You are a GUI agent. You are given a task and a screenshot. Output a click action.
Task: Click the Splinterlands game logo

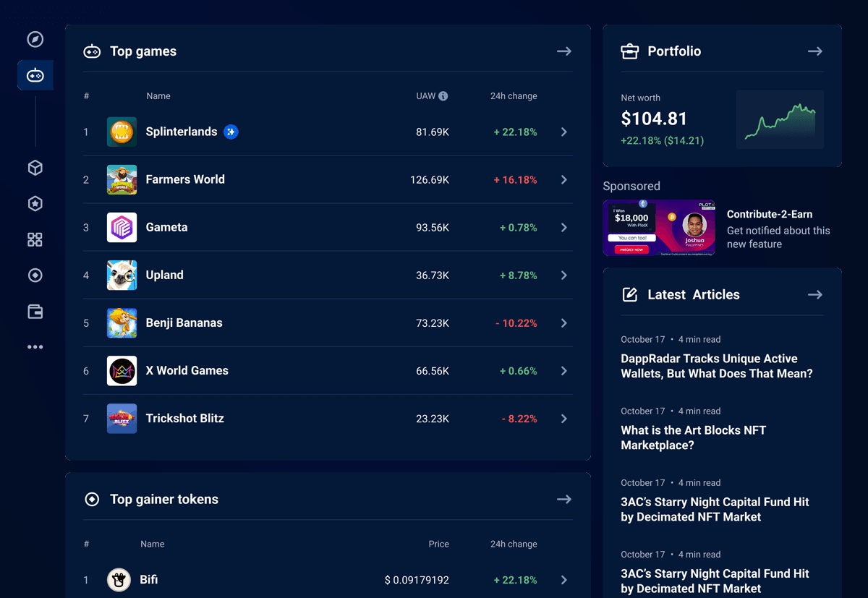click(x=122, y=132)
